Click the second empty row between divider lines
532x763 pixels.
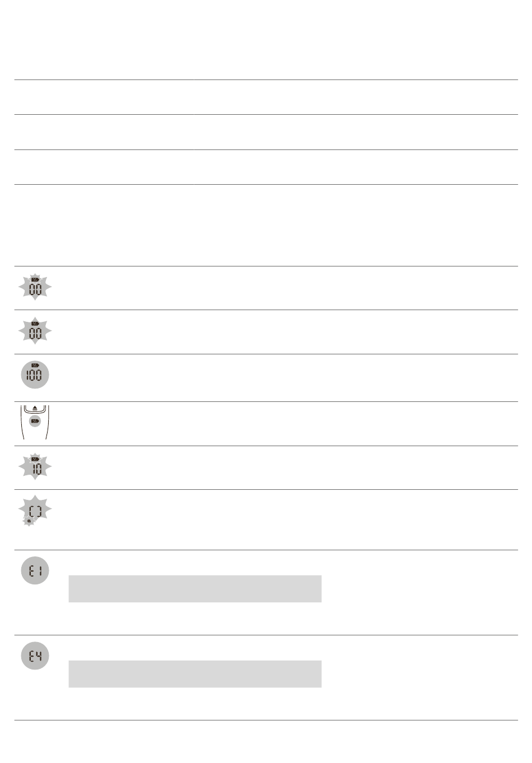[x=266, y=132]
